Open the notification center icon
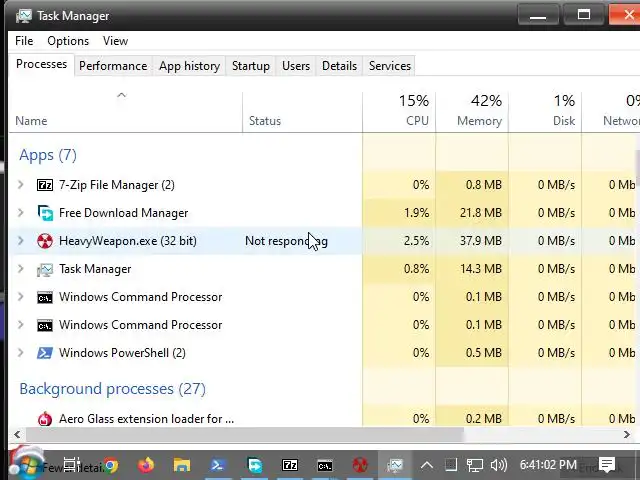 (607, 465)
